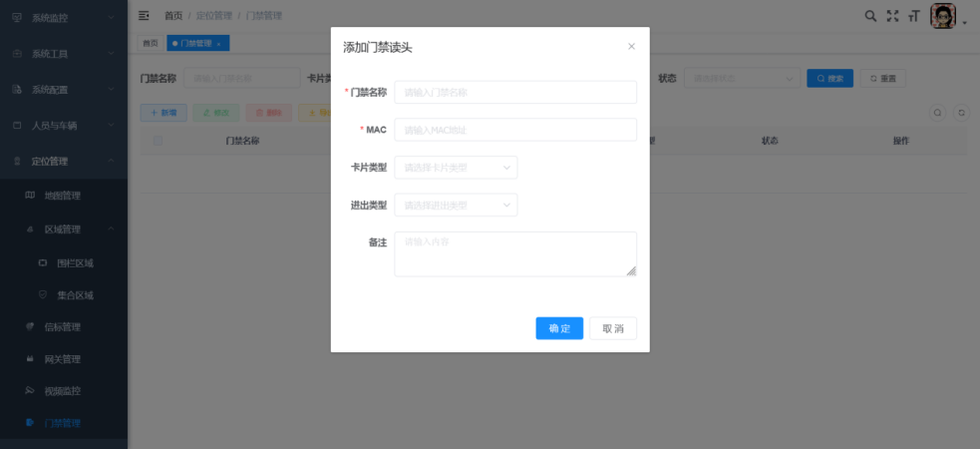Collapse the 区域管理 submenu chevron
The height and width of the screenshot is (449, 980).
tap(111, 229)
